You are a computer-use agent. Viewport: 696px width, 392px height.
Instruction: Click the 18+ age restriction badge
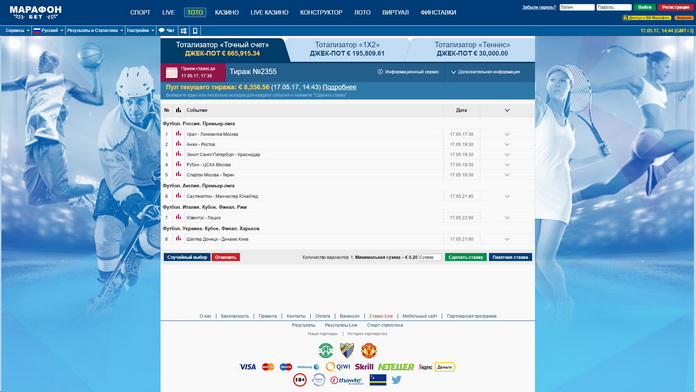(x=300, y=380)
